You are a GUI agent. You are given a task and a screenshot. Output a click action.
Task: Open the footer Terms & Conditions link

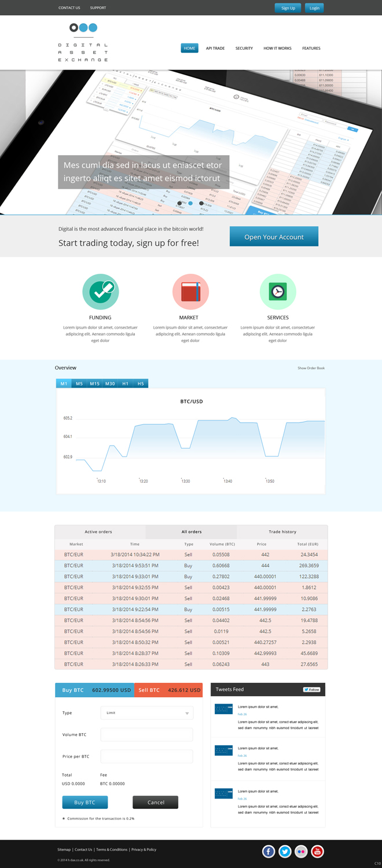(x=112, y=849)
